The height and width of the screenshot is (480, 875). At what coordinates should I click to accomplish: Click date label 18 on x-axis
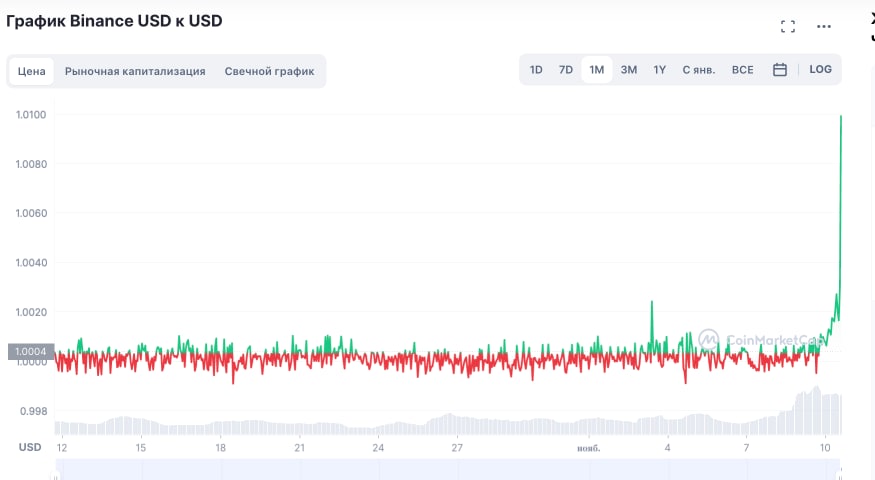coord(220,448)
